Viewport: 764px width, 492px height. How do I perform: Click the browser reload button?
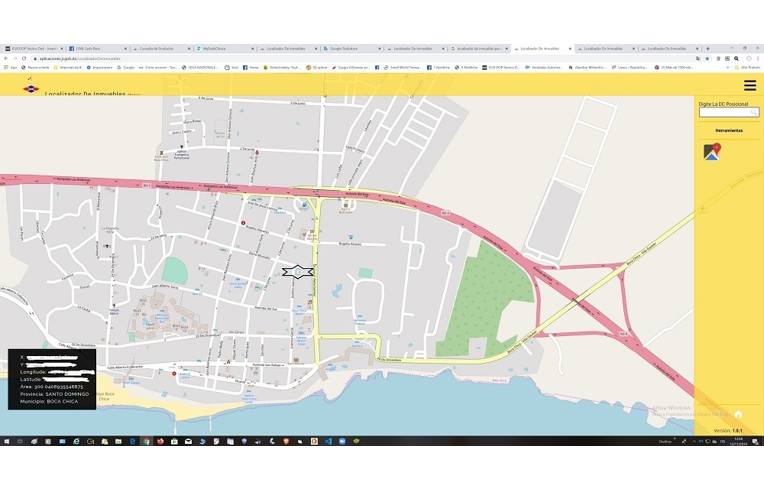24,58
